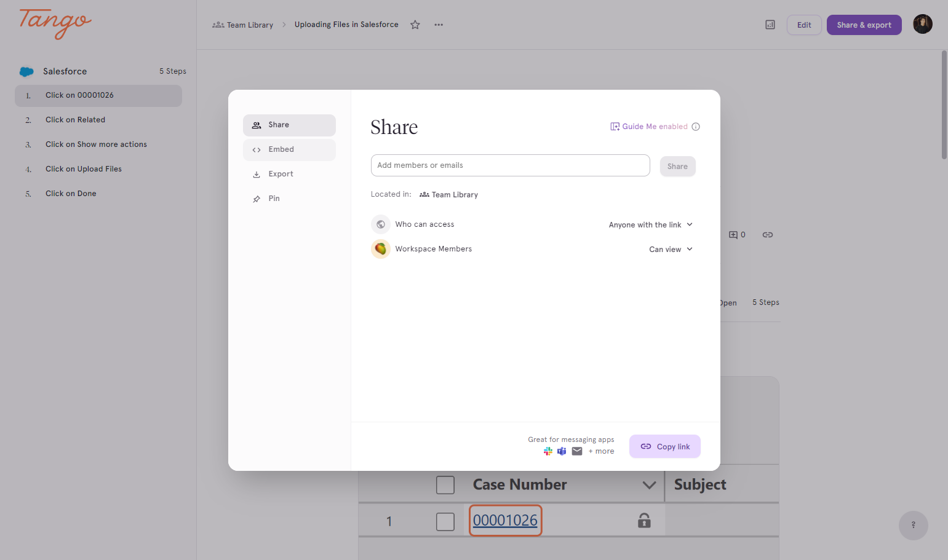Click the + more messaging apps link
This screenshot has height=560, width=948.
(601, 451)
